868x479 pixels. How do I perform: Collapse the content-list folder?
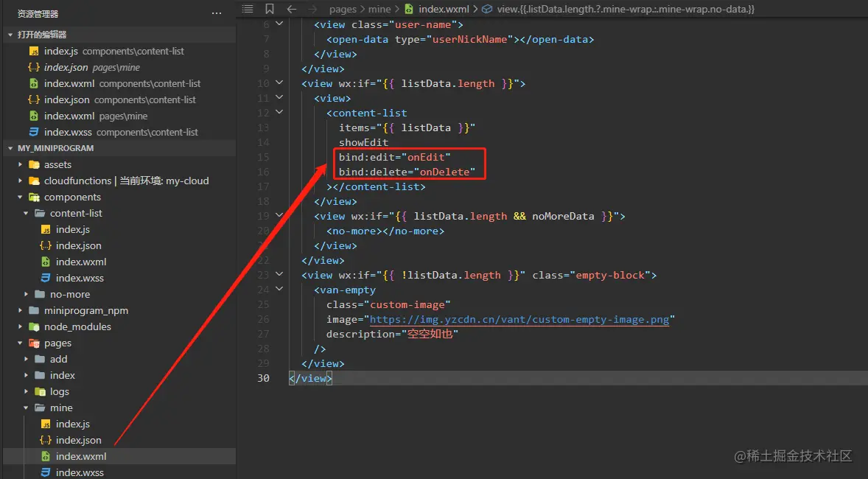coord(26,213)
